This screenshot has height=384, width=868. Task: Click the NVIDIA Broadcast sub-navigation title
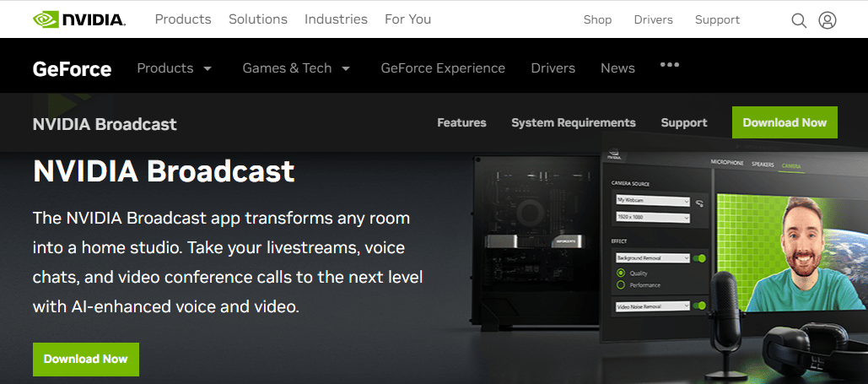[x=105, y=124]
